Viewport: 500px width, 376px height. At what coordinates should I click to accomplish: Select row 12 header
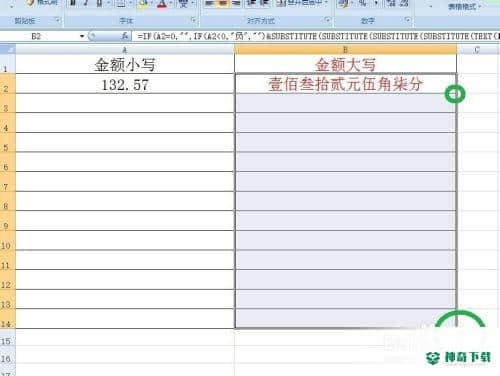[7, 280]
